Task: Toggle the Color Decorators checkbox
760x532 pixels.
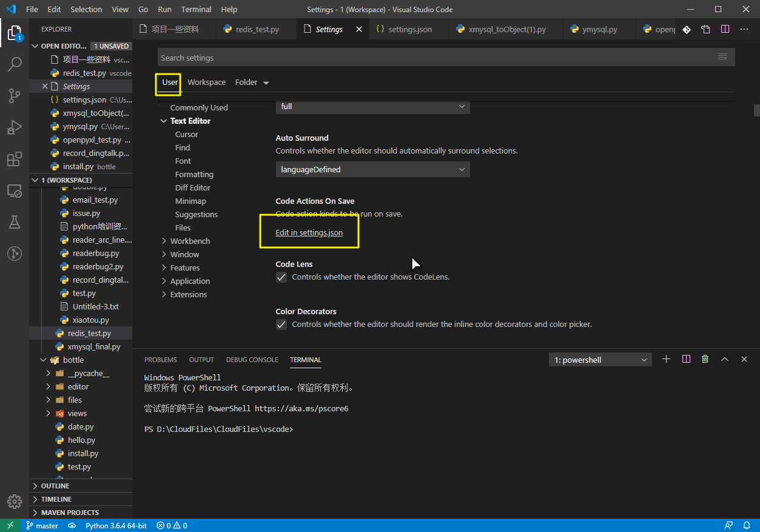Action: click(x=281, y=324)
